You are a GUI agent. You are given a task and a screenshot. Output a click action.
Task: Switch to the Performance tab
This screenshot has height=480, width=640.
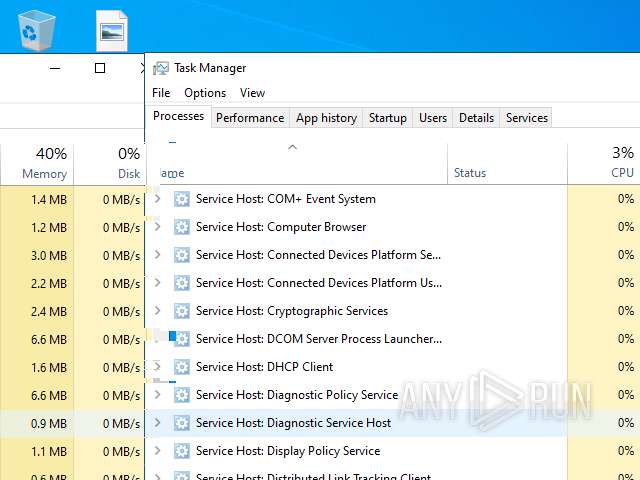[250, 118]
